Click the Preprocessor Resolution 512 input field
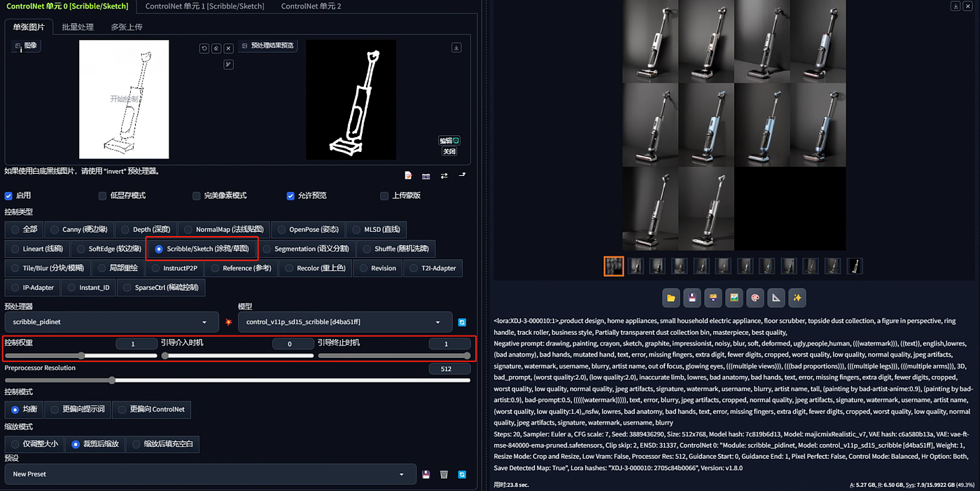Image resolution: width=980 pixels, height=491 pixels. pos(449,368)
